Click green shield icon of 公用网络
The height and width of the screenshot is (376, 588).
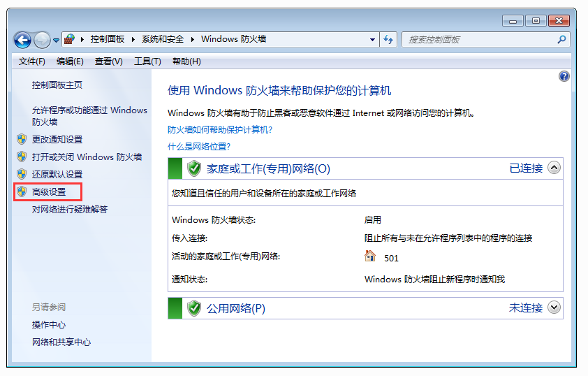point(194,308)
